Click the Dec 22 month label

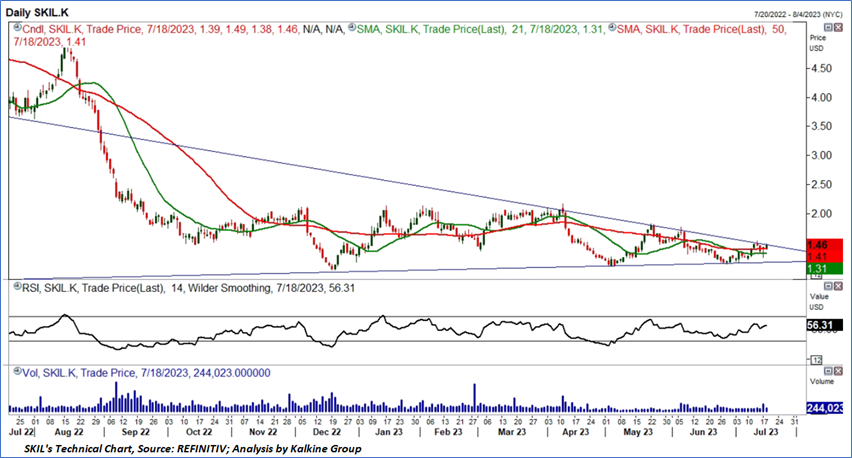[x=327, y=432]
